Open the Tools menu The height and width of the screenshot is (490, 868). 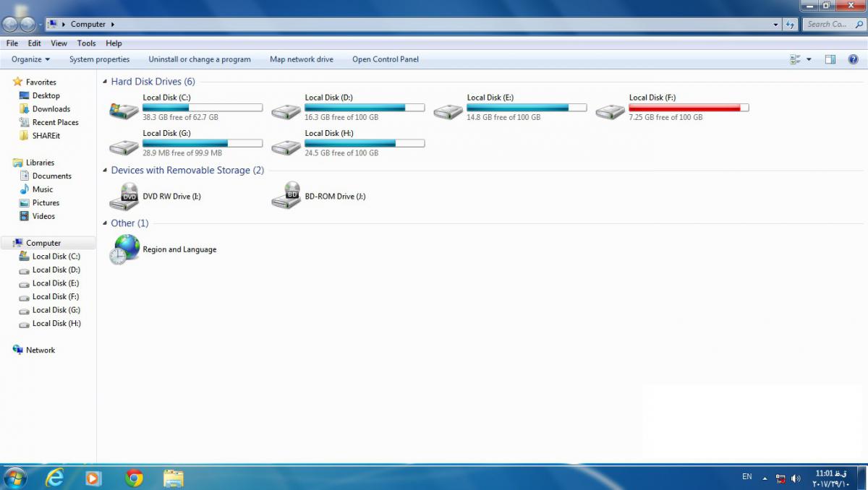click(86, 43)
